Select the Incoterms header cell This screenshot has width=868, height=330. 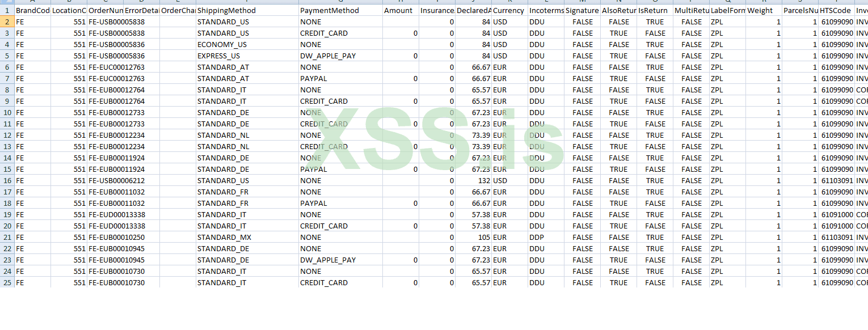(545, 10)
